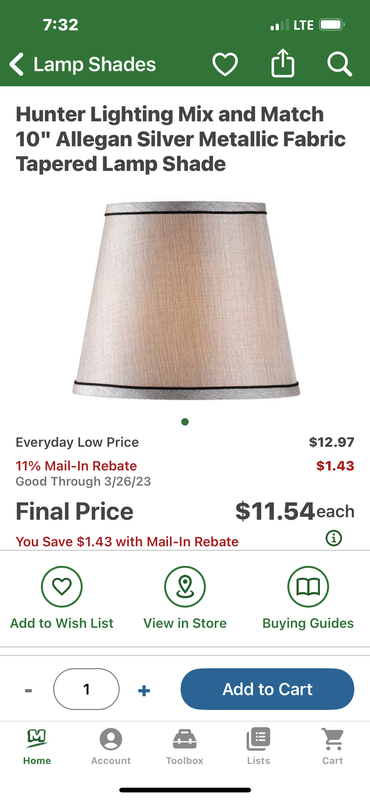Tap the back chevron to Lamp Shades
This screenshot has width=370, height=800.
[x=16, y=65]
